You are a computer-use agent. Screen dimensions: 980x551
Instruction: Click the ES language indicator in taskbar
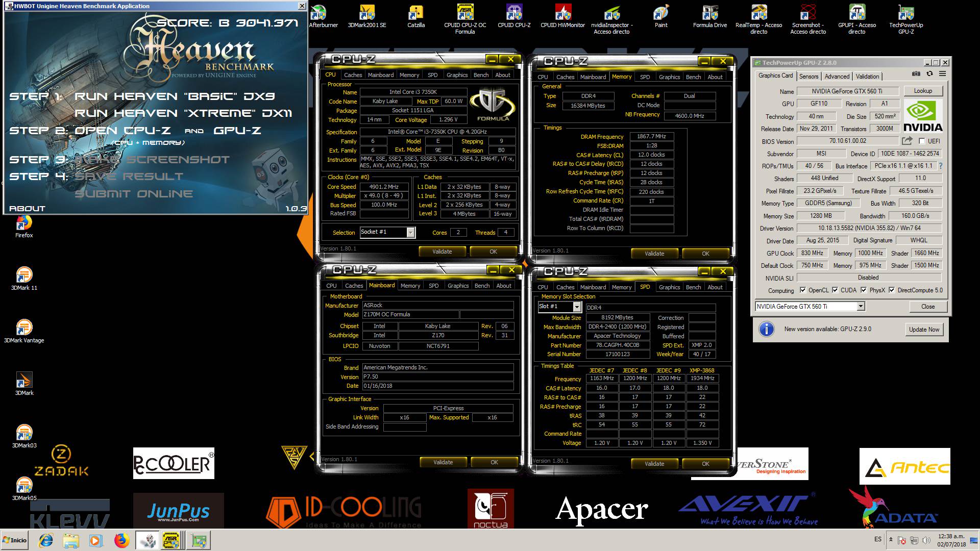878,539
